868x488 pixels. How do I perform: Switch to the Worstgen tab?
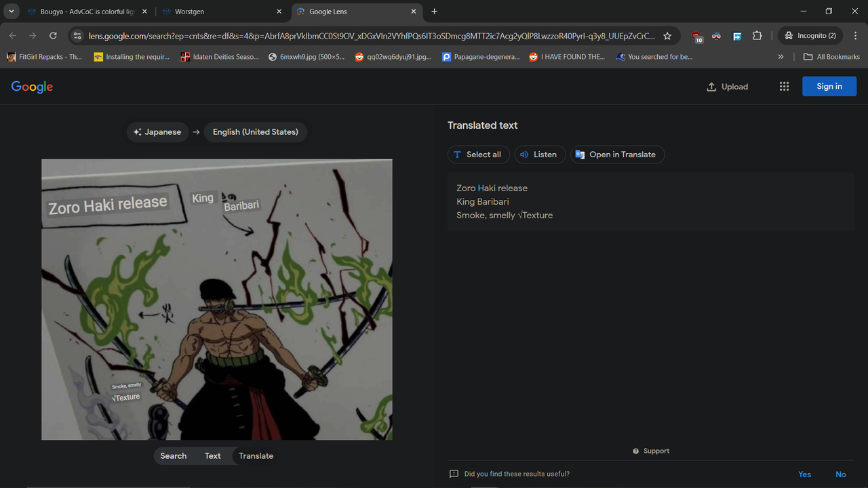222,12
